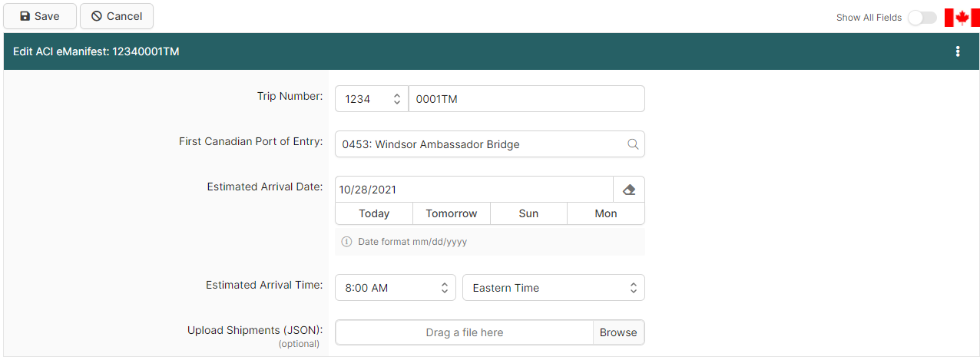Click the info icon beside date format hint
The width and height of the screenshot is (980, 360).
[346, 242]
